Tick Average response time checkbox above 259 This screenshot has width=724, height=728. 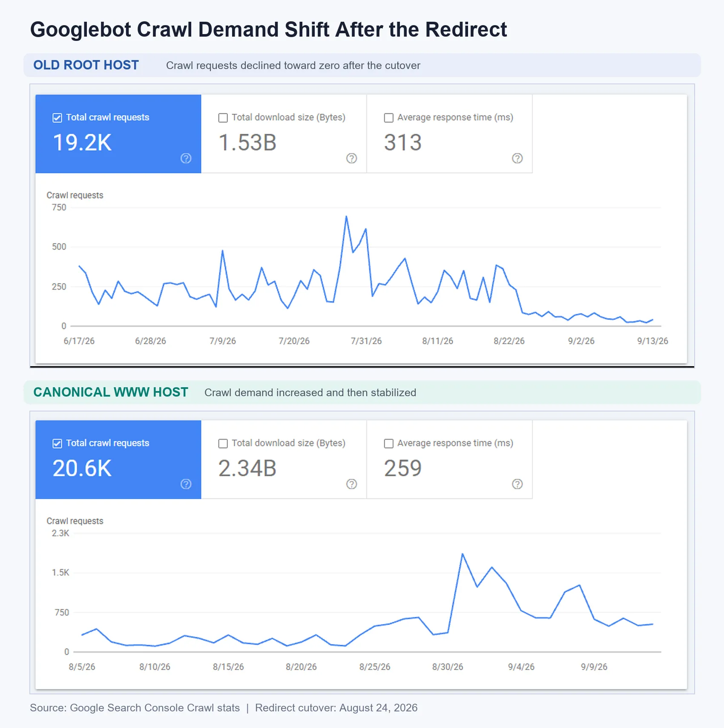click(x=388, y=443)
